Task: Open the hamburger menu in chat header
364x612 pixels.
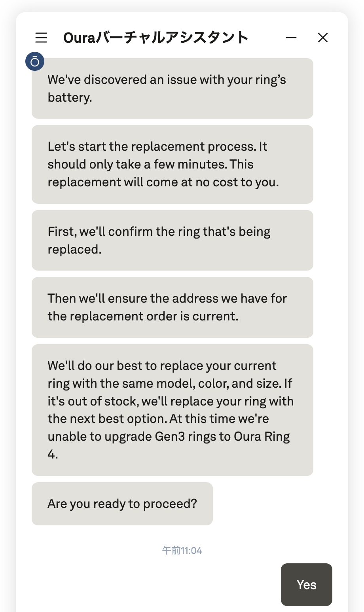Action: pos(41,38)
